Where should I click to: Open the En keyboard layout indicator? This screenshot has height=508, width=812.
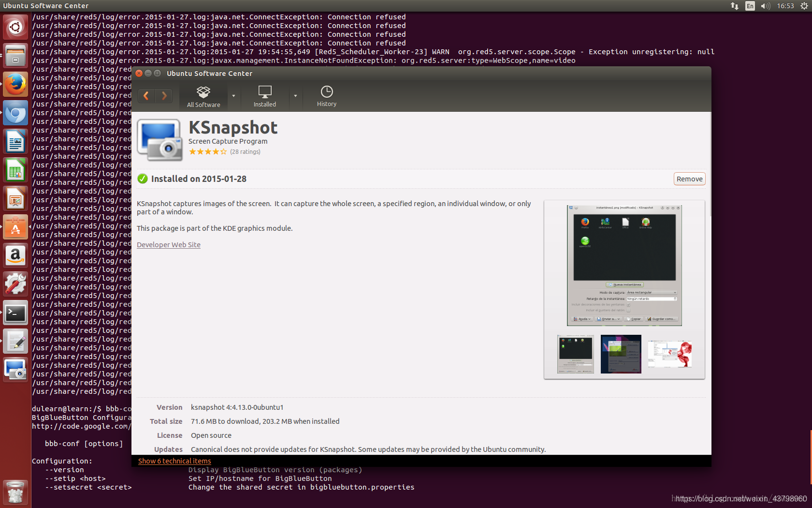click(750, 6)
